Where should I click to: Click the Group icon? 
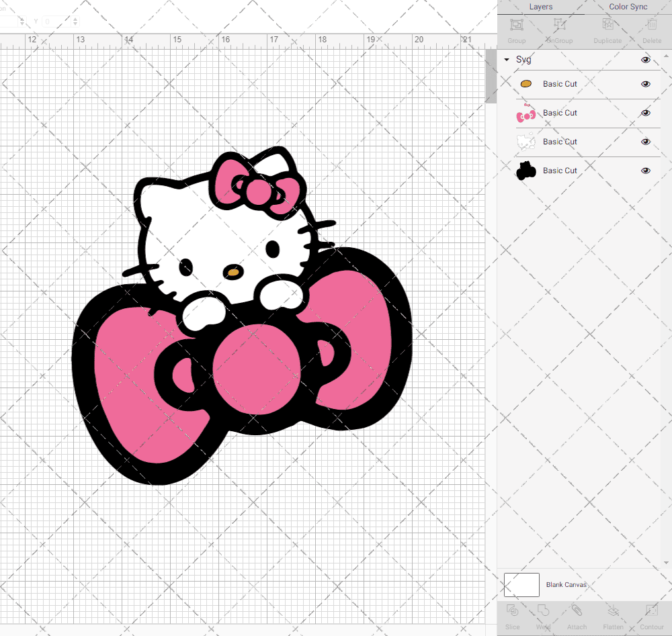coord(516,25)
